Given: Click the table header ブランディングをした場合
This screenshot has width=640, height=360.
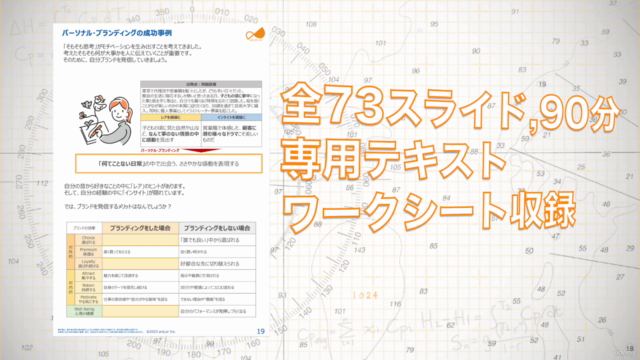Looking at the screenshot, I should (x=140, y=228).
